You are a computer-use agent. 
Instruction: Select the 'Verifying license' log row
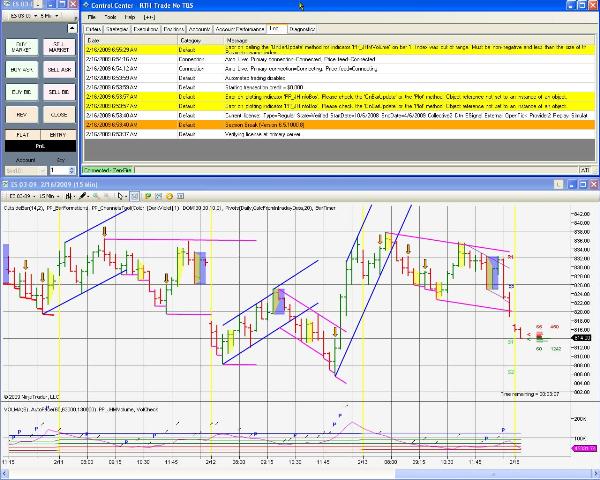tap(340, 134)
